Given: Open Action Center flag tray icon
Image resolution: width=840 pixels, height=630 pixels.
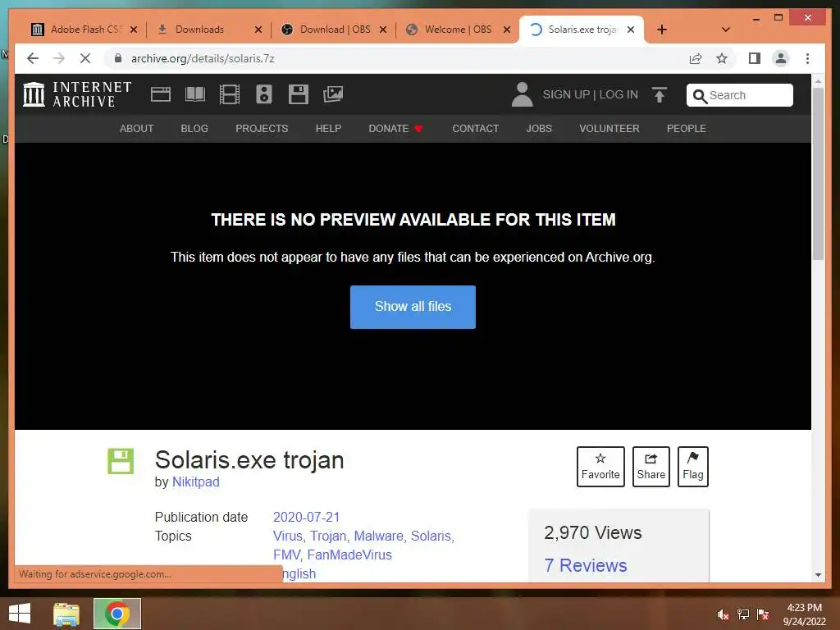Looking at the screenshot, I should tap(763, 614).
